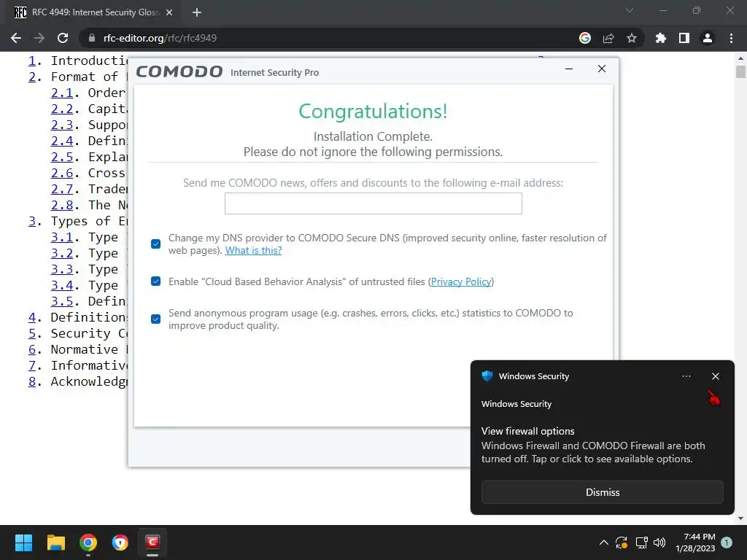Open File Explorer from taskbar

point(55,542)
